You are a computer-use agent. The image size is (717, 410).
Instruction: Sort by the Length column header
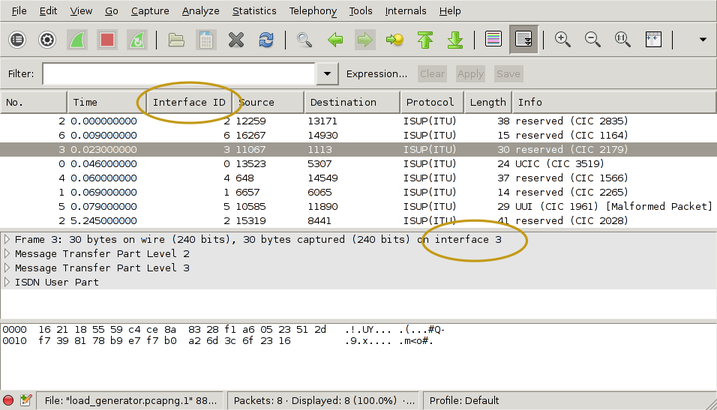click(488, 102)
